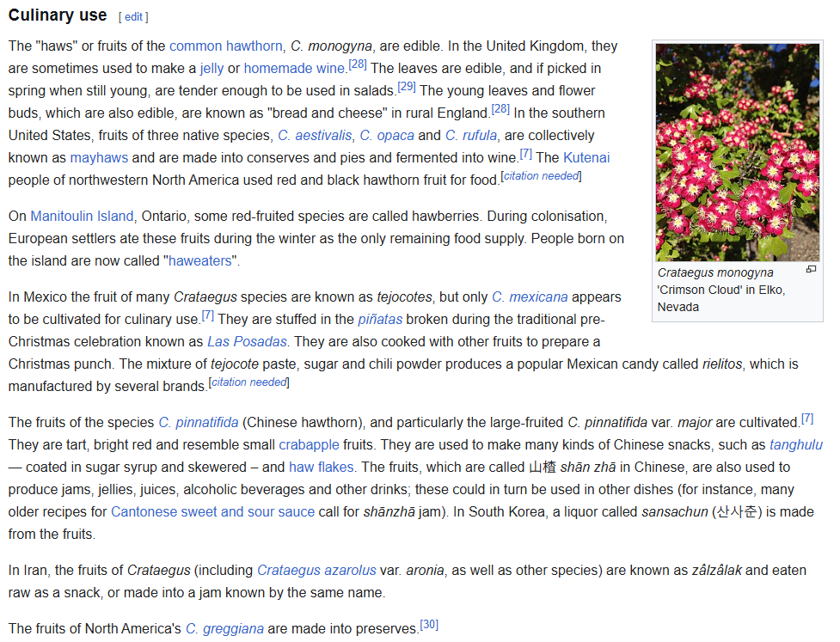Jump to citation 28 after rural England

(x=500, y=109)
